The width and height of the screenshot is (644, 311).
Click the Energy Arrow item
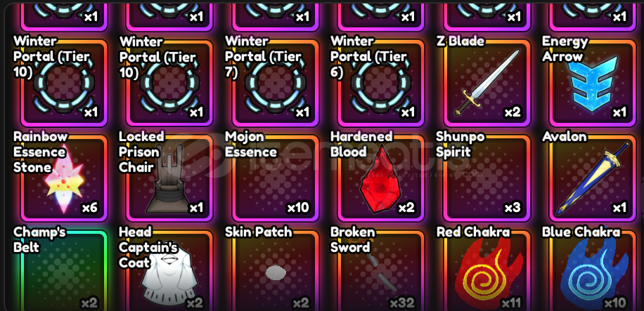(593, 84)
